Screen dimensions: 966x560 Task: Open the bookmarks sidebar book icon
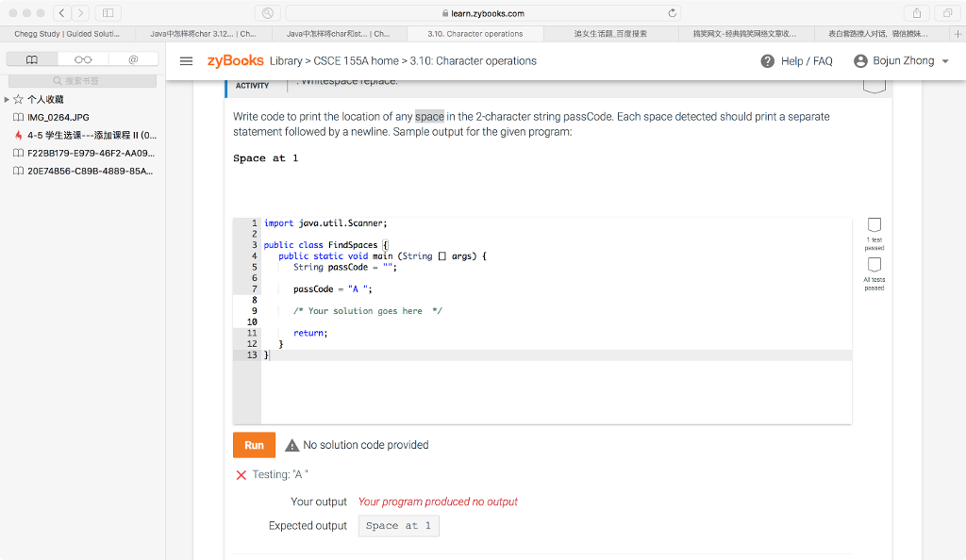(31, 59)
